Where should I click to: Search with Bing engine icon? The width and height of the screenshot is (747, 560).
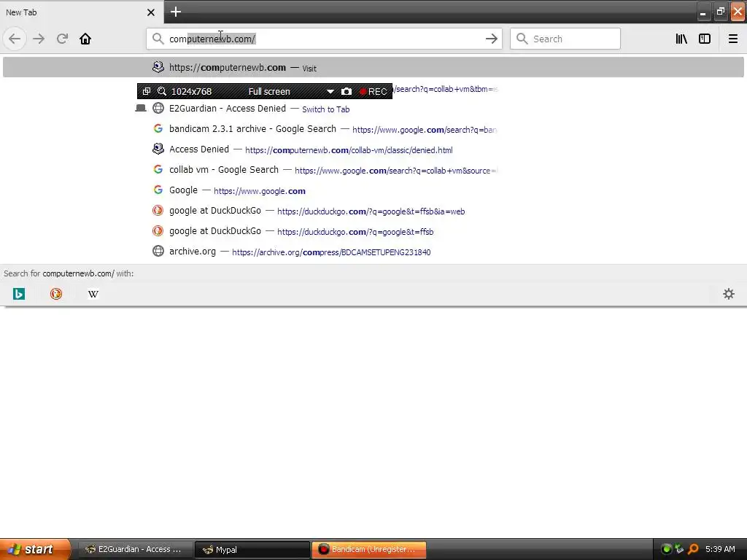coord(18,294)
